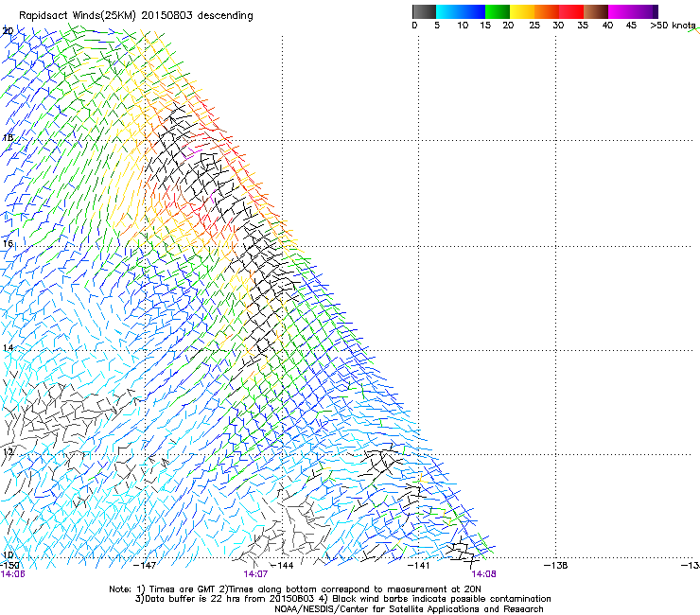The image size is (700, 615).
Task: Select the green 15-20 knots legend swatch
Action: pos(498,11)
